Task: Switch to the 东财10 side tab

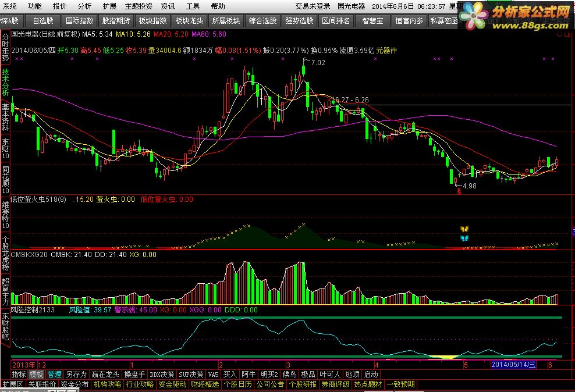Action: pos(5,149)
